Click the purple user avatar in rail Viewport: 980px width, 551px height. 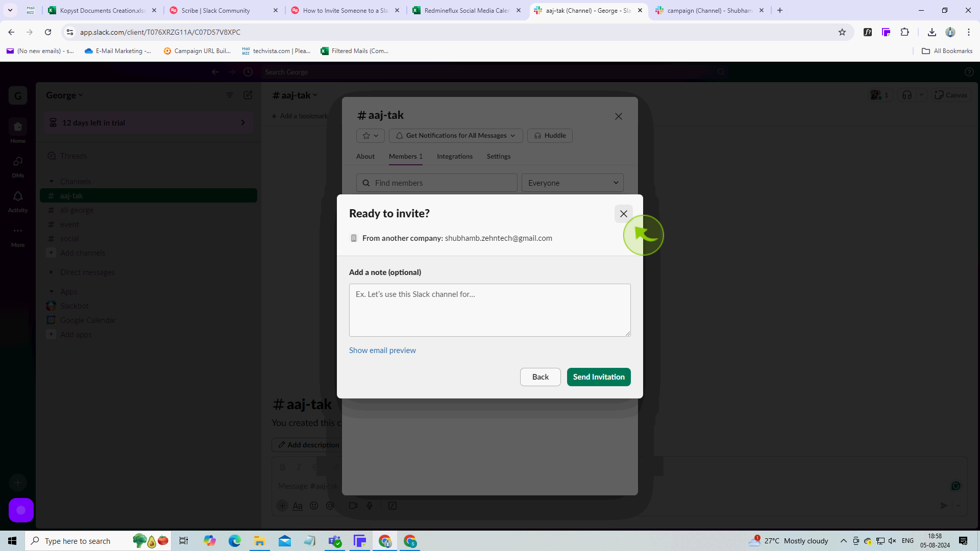[x=21, y=510]
